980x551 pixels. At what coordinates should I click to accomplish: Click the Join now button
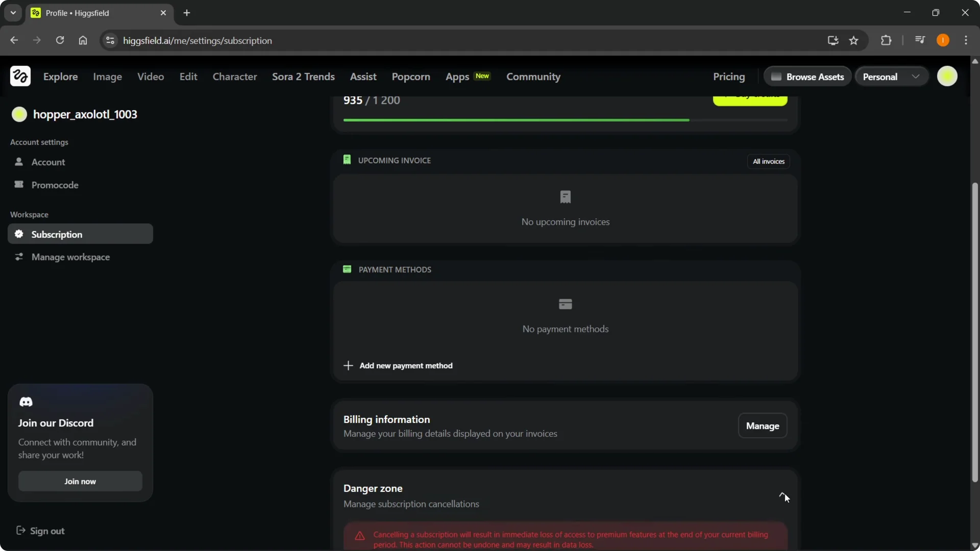pyautogui.click(x=80, y=481)
